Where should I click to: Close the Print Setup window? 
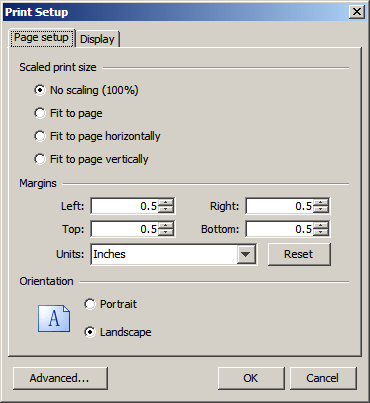pos(356,12)
